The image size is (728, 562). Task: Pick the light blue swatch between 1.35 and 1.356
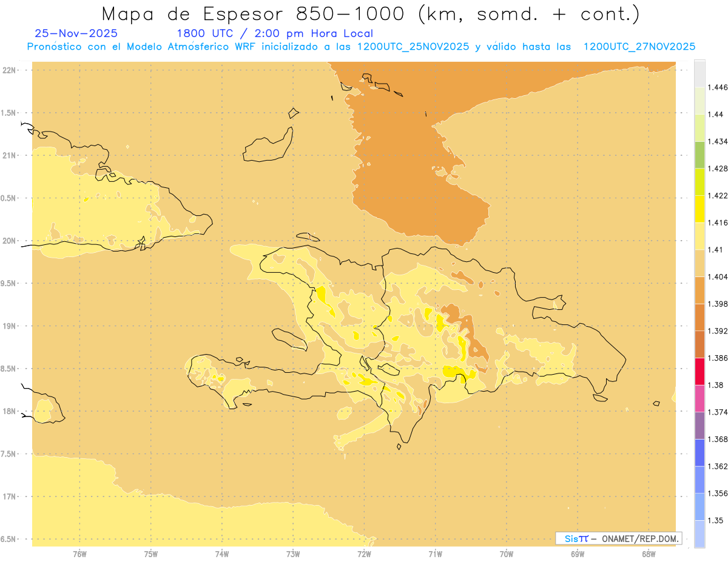[699, 506]
